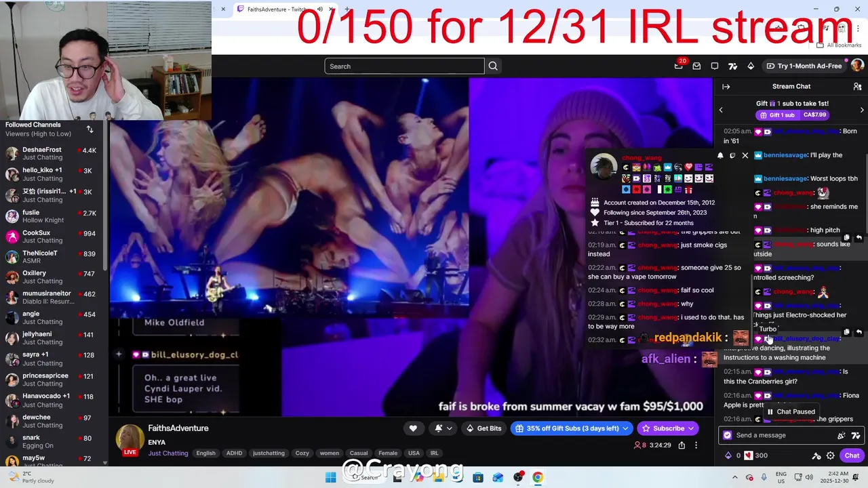
Task: Open benniesavage username in chat
Action: 785,155
